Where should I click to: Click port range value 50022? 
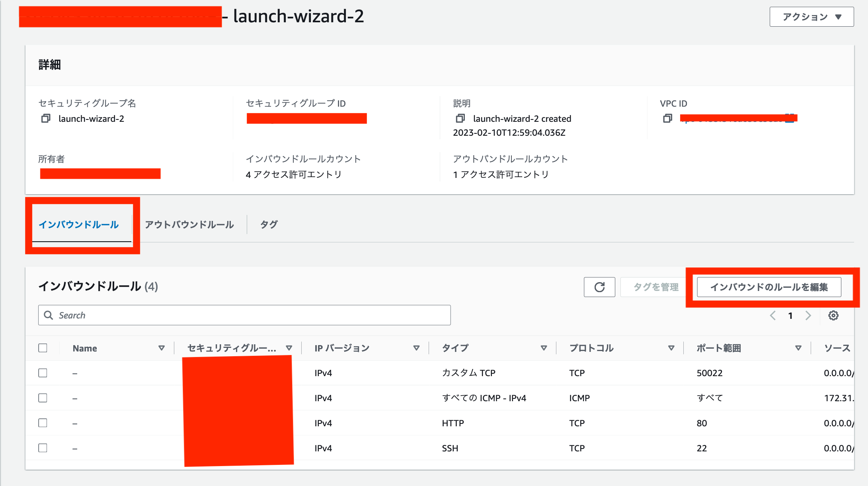(x=710, y=373)
